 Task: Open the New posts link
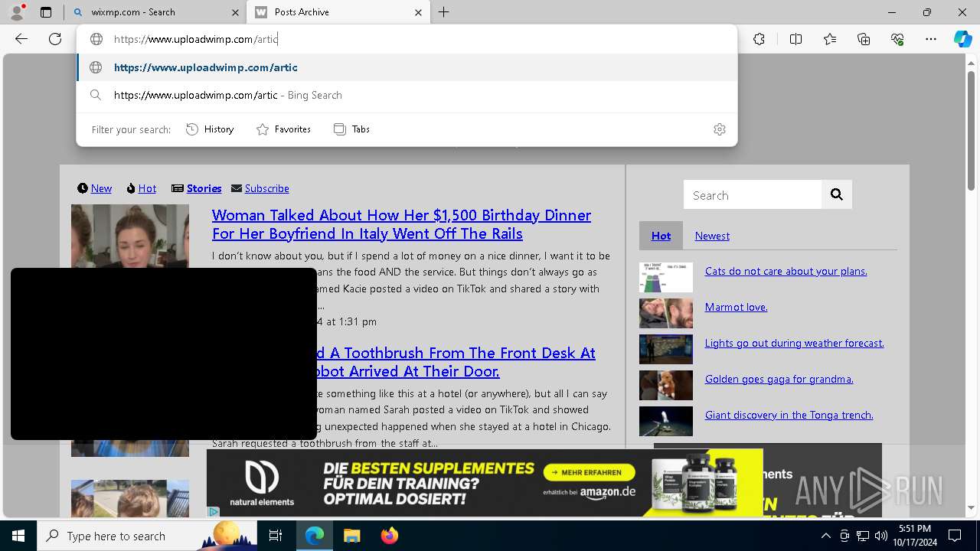[101, 188]
